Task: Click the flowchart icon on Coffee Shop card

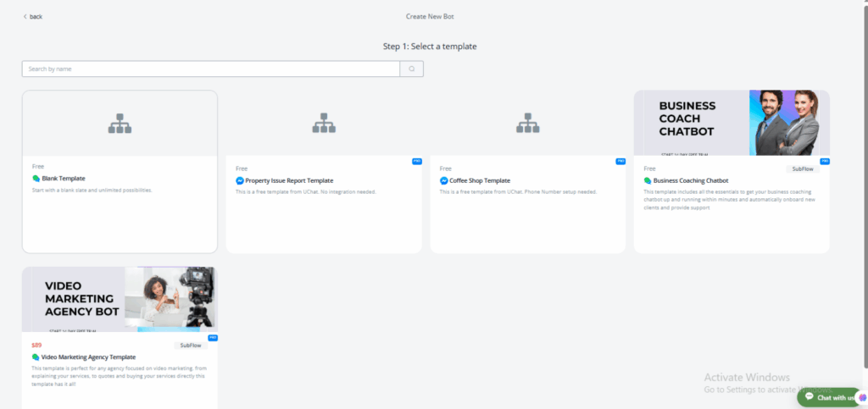Action: (527, 124)
